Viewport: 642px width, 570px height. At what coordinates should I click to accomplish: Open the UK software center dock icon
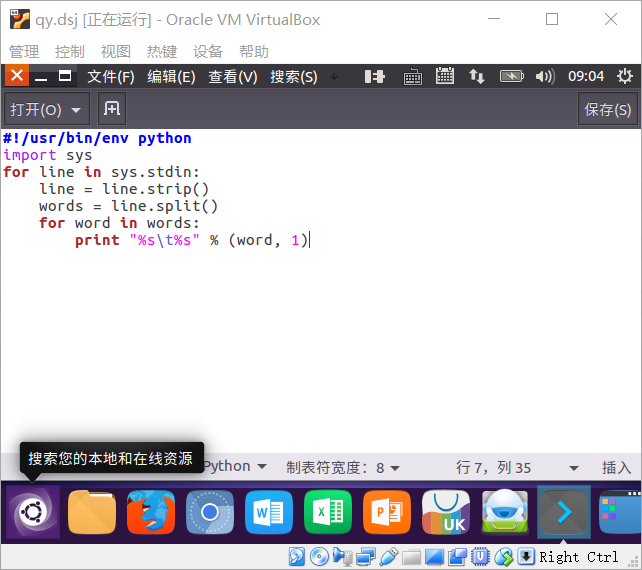446,512
